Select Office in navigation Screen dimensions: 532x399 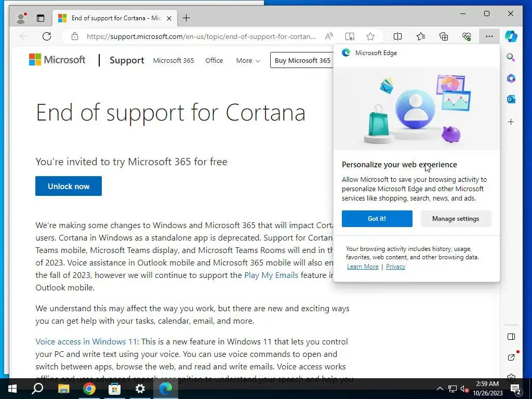point(214,60)
